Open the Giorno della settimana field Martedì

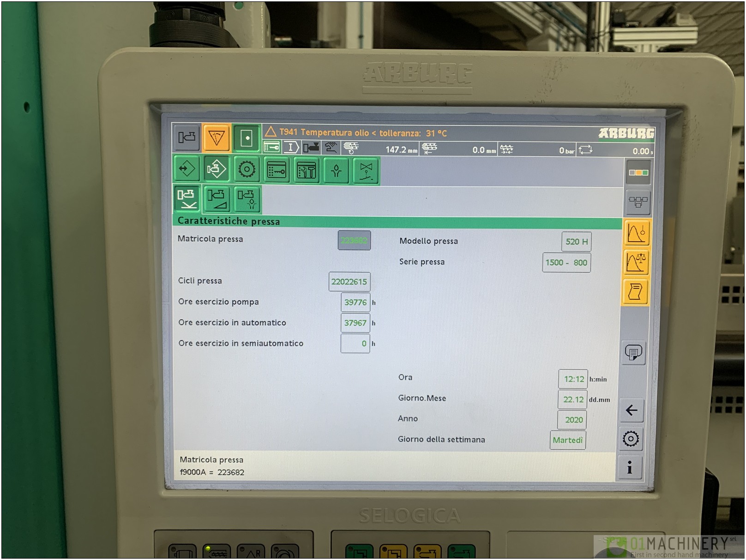point(568,440)
